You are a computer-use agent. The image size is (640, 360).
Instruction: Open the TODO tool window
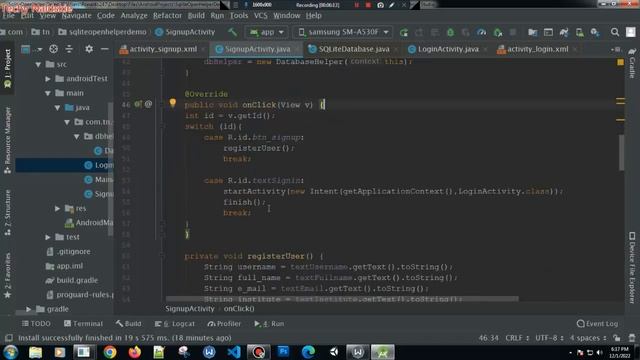point(36,324)
